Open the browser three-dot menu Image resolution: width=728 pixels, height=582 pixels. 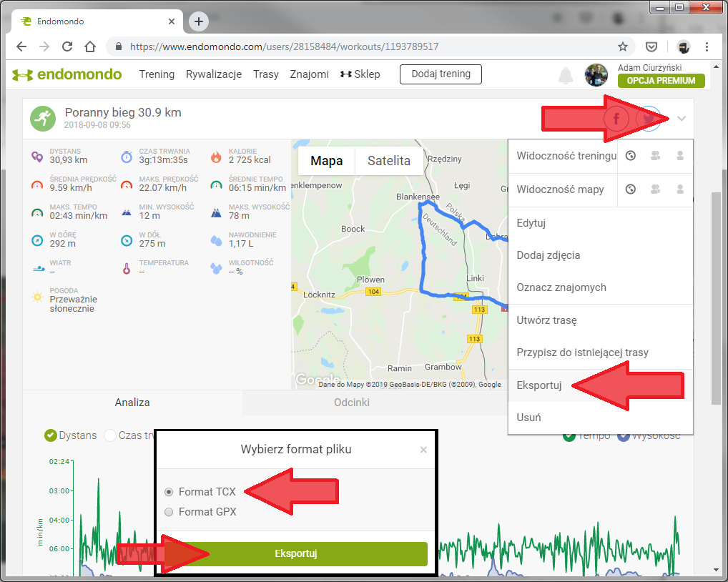[x=707, y=46]
